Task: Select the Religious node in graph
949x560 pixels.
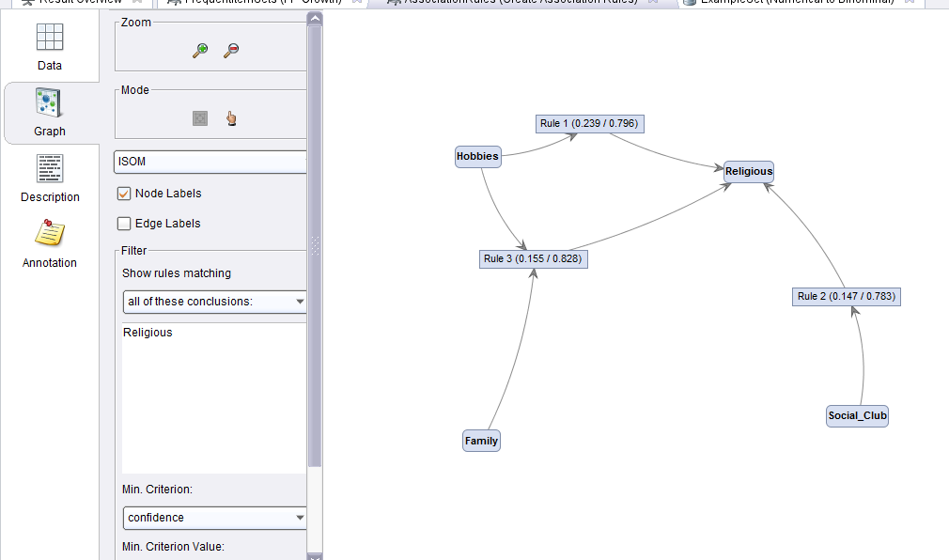Action: pos(749,171)
